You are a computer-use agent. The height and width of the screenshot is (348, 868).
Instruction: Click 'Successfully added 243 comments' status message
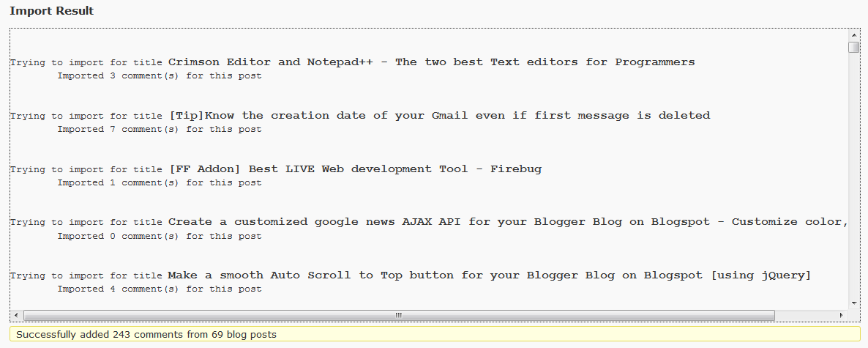pos(435,334)
